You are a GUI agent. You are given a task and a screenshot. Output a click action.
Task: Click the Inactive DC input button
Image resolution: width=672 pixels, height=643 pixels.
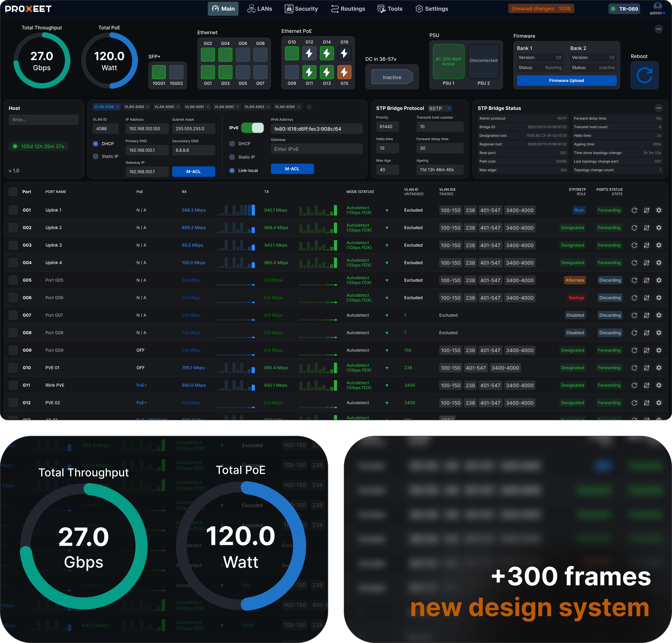coord(392,78)
